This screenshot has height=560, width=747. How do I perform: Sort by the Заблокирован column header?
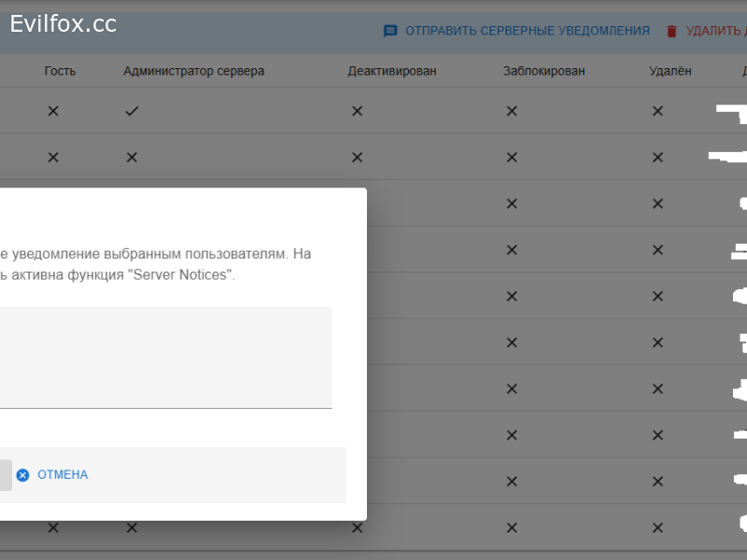pos(543,71)
